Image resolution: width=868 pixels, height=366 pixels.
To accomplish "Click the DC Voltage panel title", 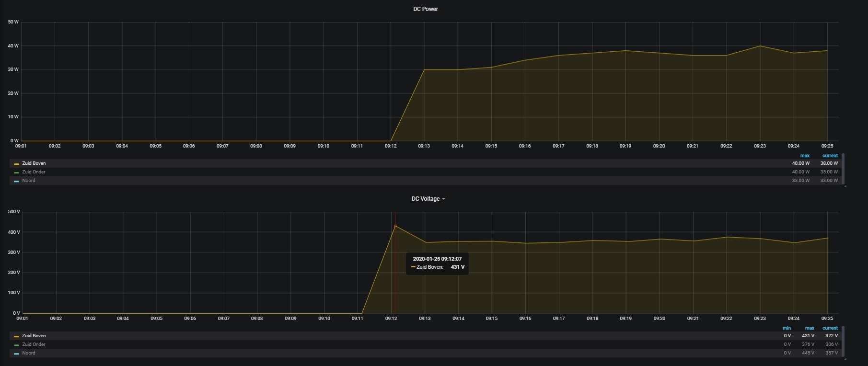I will [426, 198].
